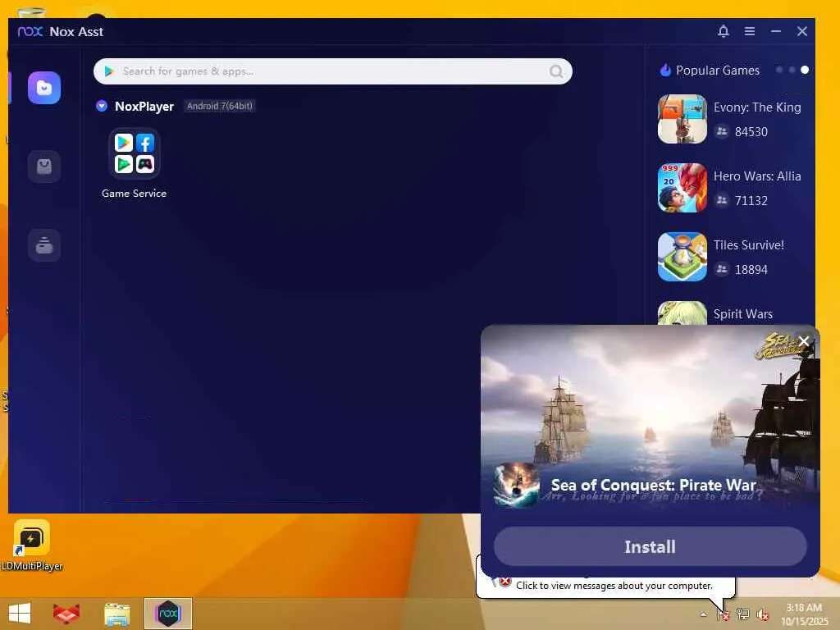The image size is (840, 630).
Task: Click the NoxPlayer instance name
Action: [144, 106]
